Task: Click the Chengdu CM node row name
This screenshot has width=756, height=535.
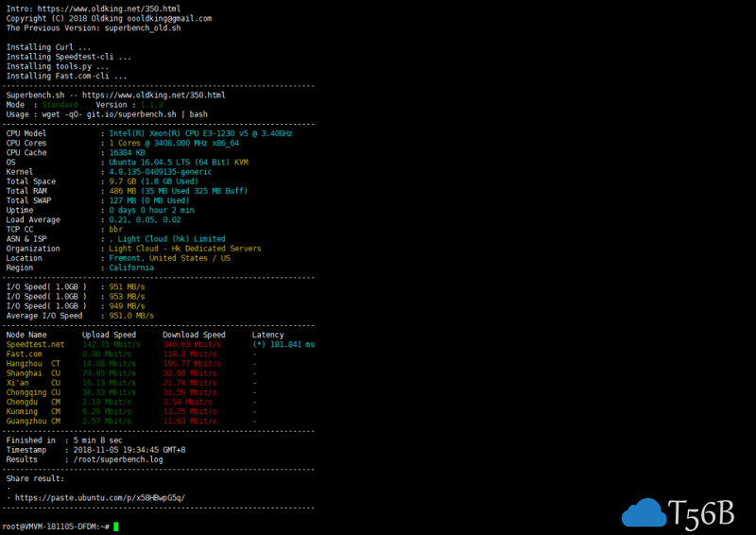Action: pyautogui.click(x=33, y=402)
